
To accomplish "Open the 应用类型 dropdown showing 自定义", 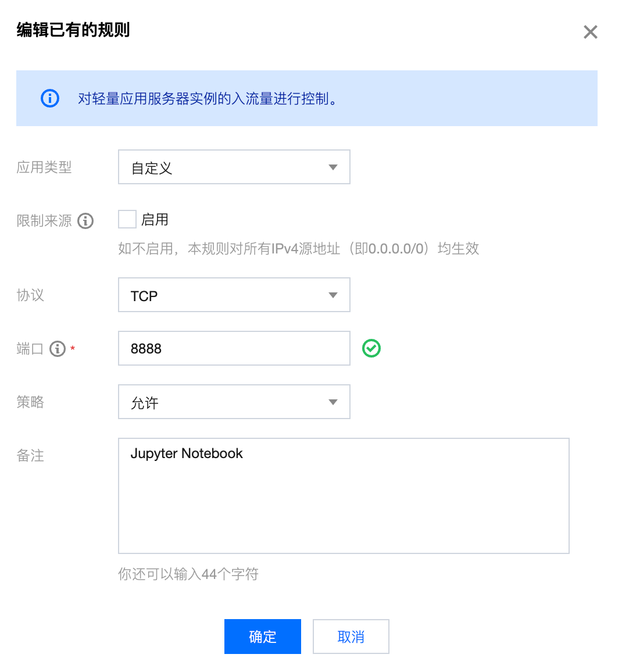I will tap(234, 167).
